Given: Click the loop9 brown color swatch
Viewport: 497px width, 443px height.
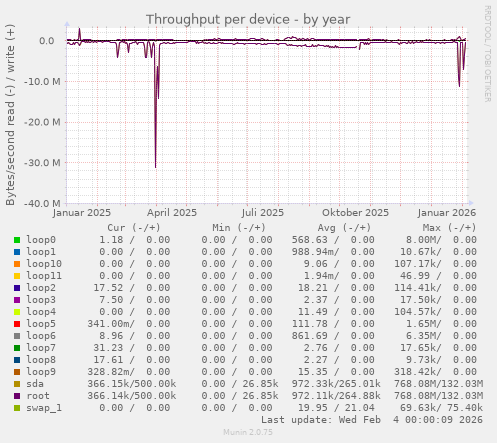Looking at the screenshot, I should [17, 372].
